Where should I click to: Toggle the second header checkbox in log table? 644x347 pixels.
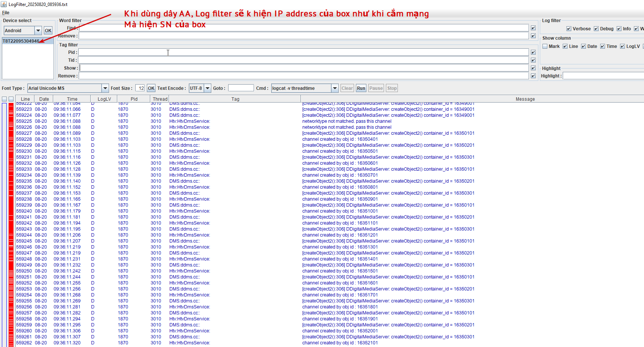coord(11,99)
